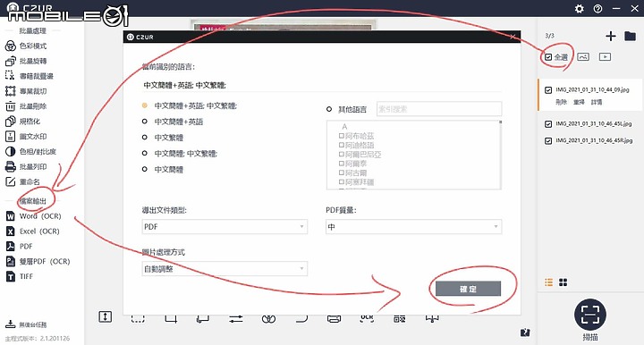This screenshot has width=644, height=345.
Task: Open the 書籍 edge-trimming batch tool
Action: (29, 76)
